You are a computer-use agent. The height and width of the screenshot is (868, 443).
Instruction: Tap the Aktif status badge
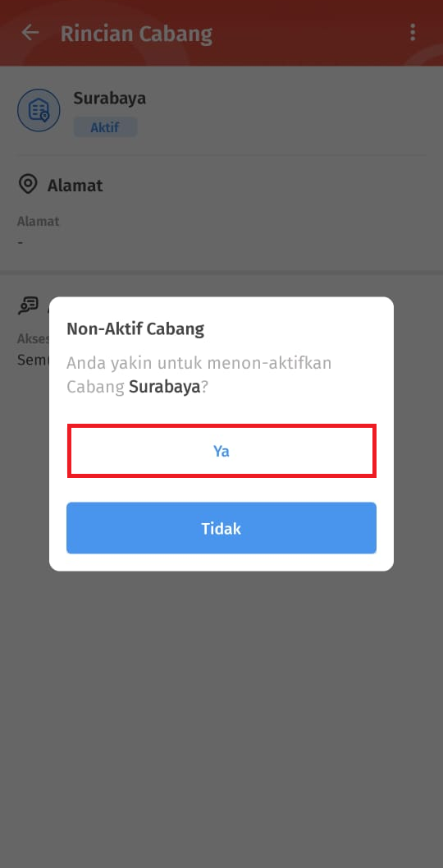[x=105, y=128]
